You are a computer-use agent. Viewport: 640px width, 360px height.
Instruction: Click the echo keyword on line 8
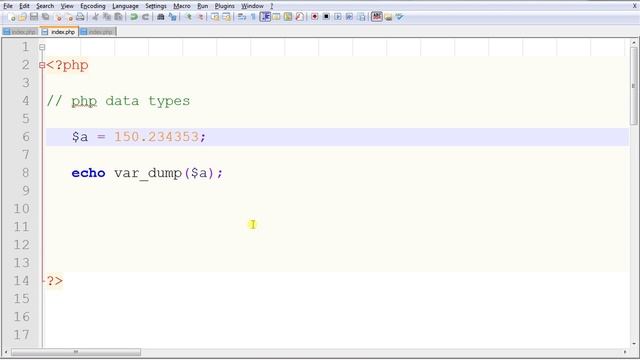click(88, 173)
